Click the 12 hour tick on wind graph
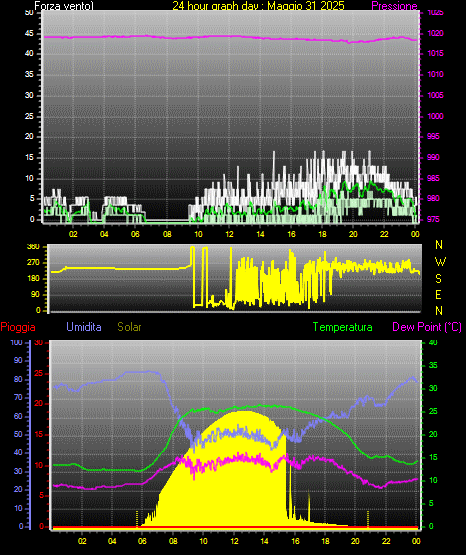Image resolution: width=466 pixels, height=555 pixels. pyautogui.click(x=229, y=234)
